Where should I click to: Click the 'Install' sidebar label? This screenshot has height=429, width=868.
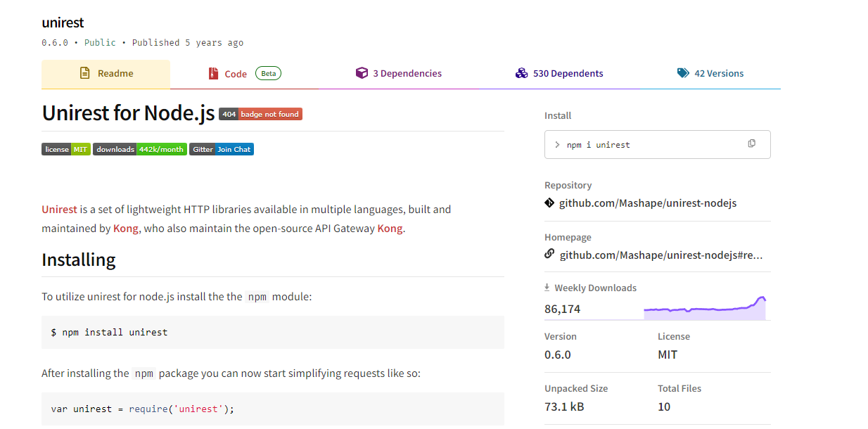(558, 115)
